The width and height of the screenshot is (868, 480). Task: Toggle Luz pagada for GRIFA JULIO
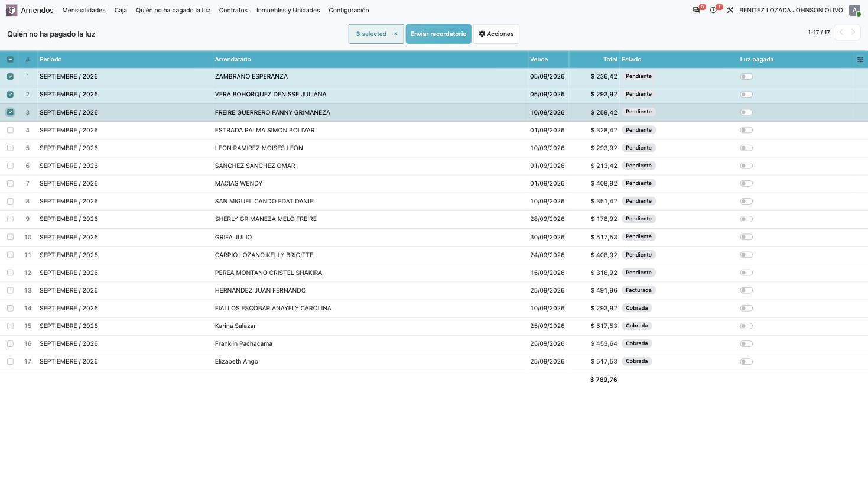(746, 237)
